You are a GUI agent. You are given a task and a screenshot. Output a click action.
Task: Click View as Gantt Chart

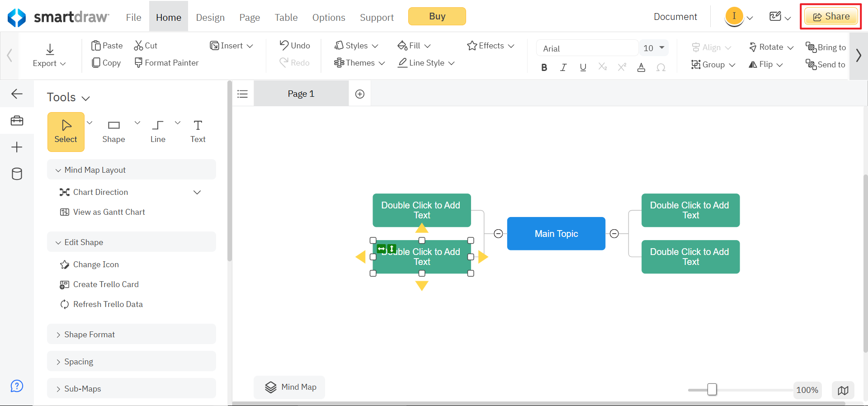pos(102,212)
